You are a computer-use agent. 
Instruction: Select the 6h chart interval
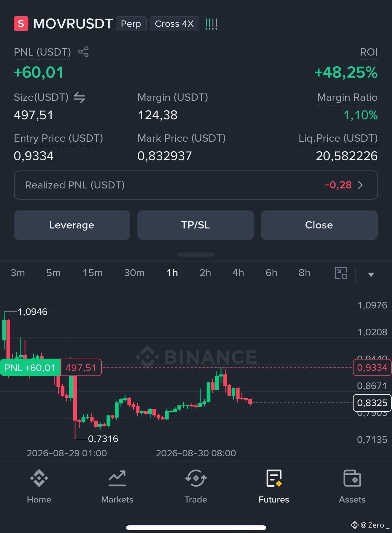(x=271, y=272)
